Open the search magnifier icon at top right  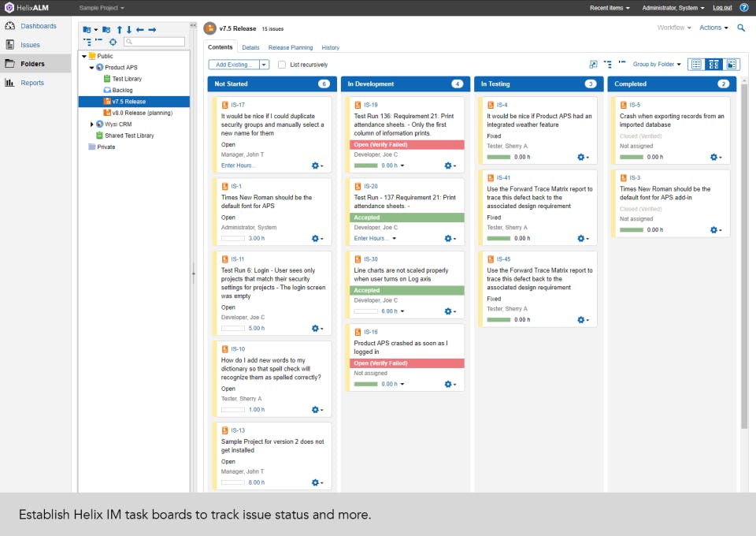click(x=741, y=28)
